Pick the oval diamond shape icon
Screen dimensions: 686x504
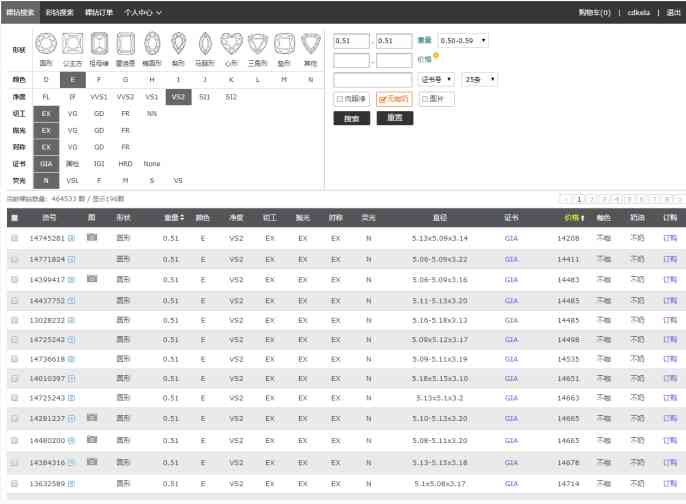point(152,44)
